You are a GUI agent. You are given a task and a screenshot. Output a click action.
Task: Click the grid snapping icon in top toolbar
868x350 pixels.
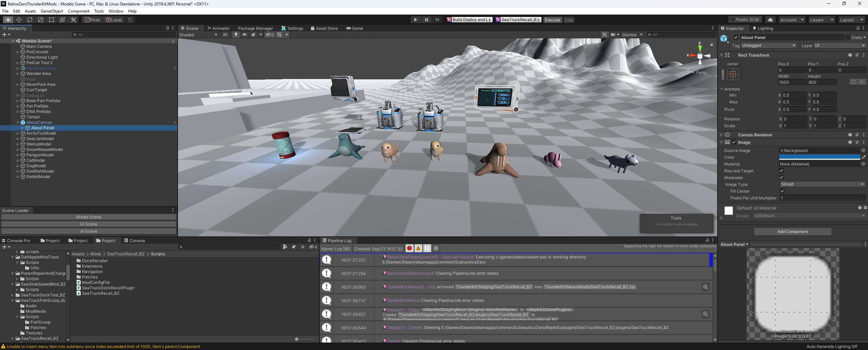130,20
